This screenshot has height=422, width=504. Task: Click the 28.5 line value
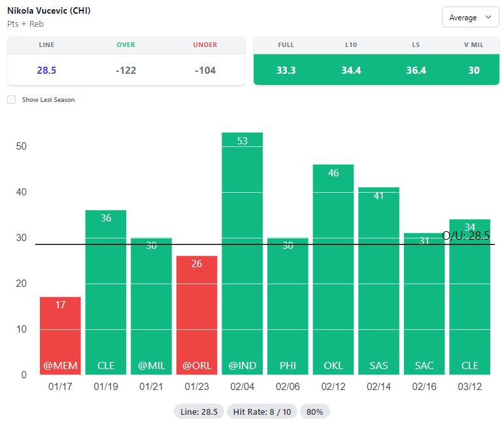[46, 70]
